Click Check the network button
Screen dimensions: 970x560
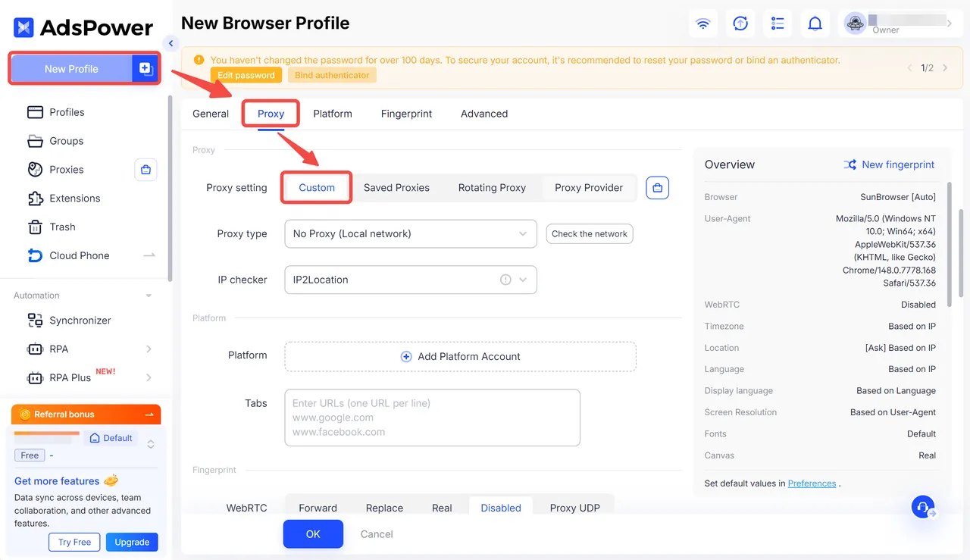click(x=590, y=233)
